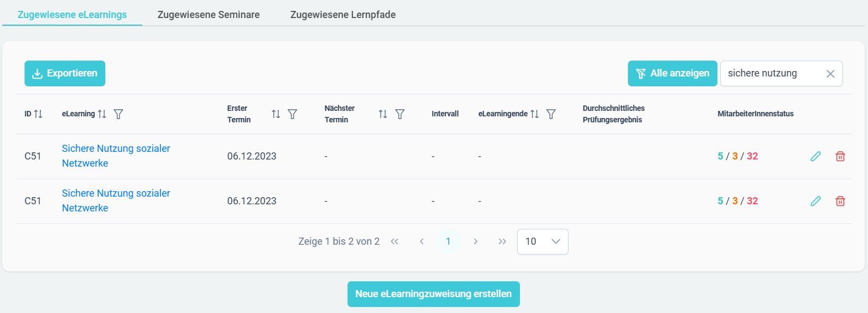The height and width of the screenshot is (313, 868).
Task: Open Zugewiesene Lernpfade tab
Action: click(x=343, y=15)
